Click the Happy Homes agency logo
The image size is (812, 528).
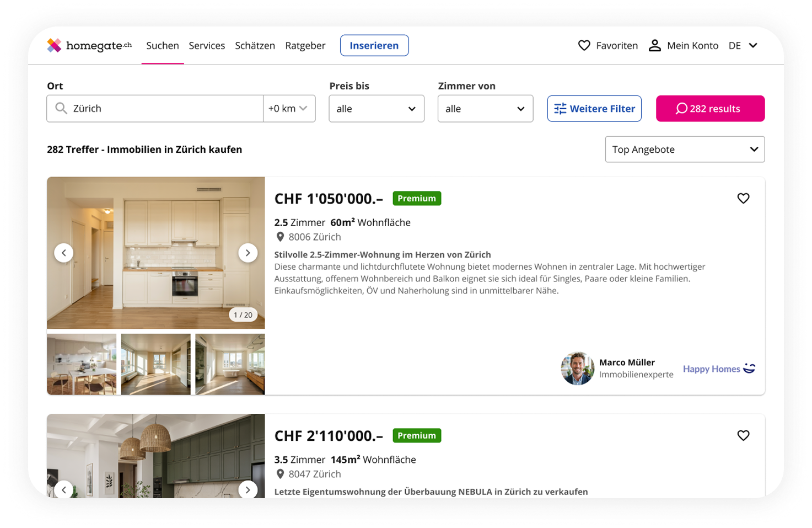pos(719,369)
